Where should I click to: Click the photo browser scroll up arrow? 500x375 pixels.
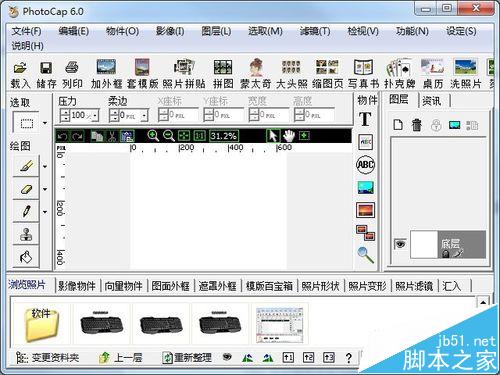[483, 302]
